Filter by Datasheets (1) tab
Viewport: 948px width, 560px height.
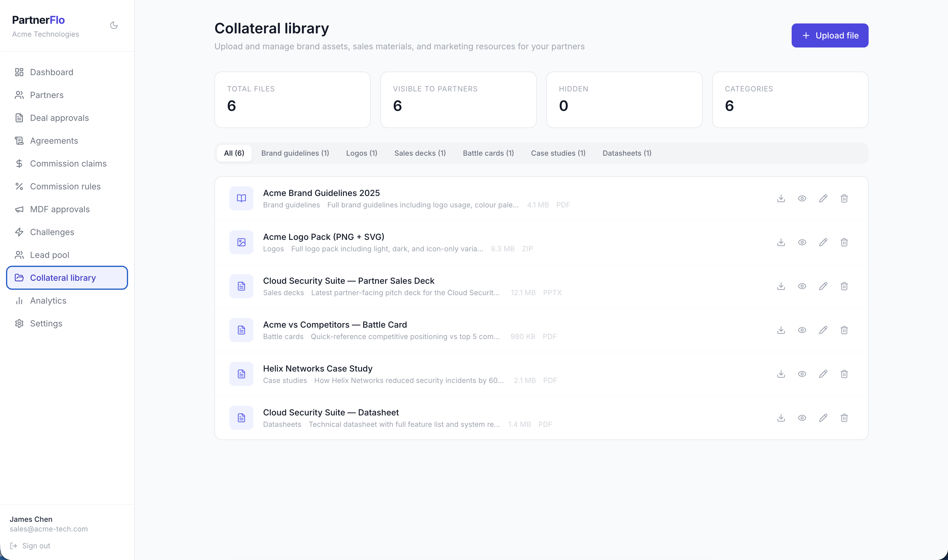tap(627, 153)
